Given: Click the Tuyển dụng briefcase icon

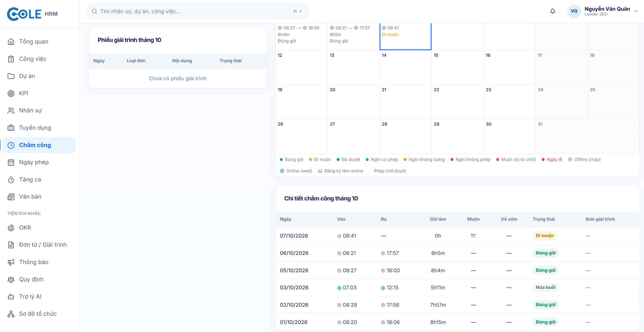Looking at the screenshot, I should (x=11, y=128).
